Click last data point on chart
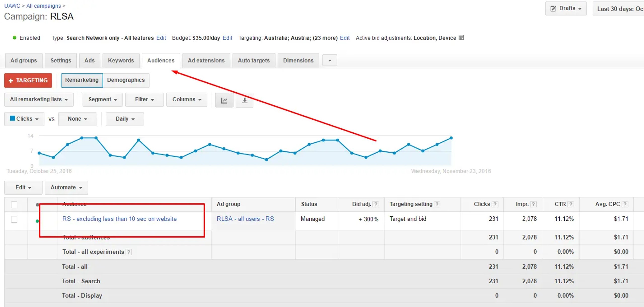644x307 pixels. [x=451, y=138]
